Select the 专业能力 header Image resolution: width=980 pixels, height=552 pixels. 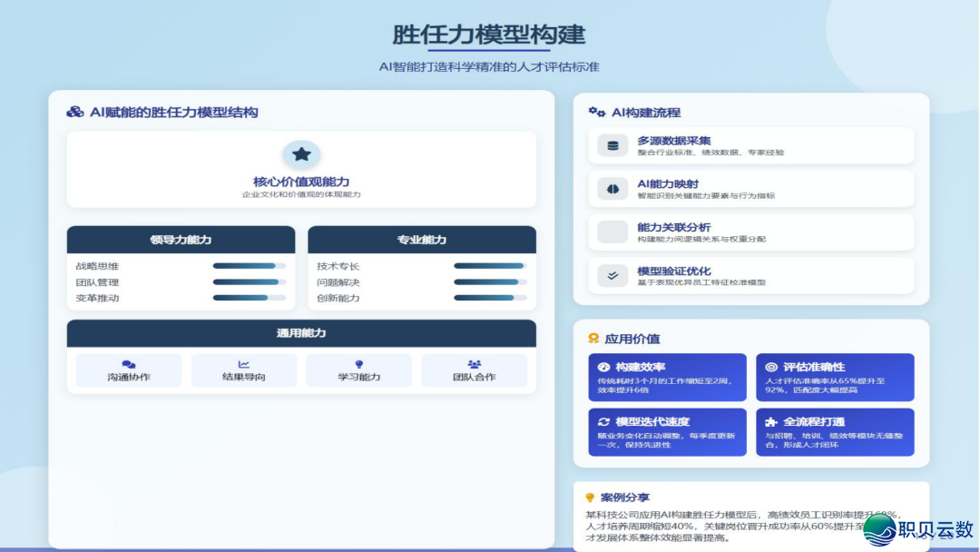coord(422,240)
